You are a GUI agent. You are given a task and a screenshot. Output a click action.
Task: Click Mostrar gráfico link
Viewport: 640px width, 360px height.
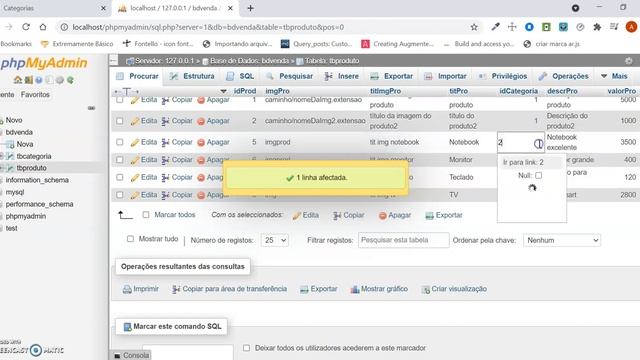point(379,289)
